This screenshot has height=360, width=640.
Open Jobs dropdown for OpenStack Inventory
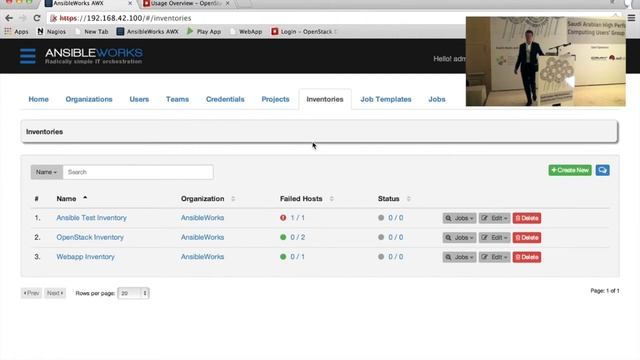pyautogui.click(x=459, y=238)
